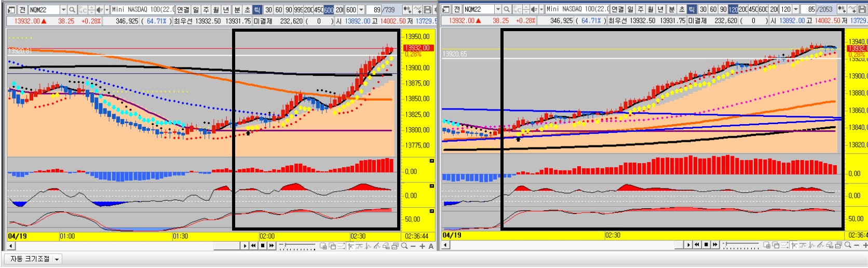Click stop button on right chart bottom bar
Screen dimensions: 868x268
coord(706,245)
